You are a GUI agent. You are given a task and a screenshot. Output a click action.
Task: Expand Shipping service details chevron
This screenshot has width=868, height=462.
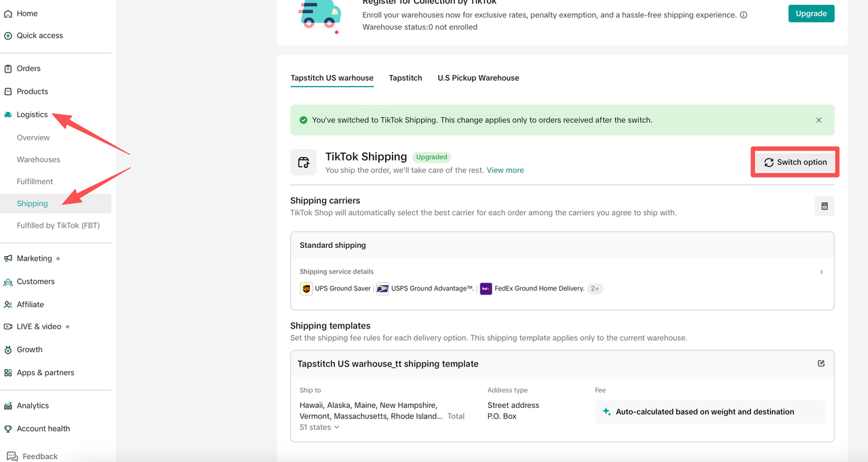coord(821,272)
